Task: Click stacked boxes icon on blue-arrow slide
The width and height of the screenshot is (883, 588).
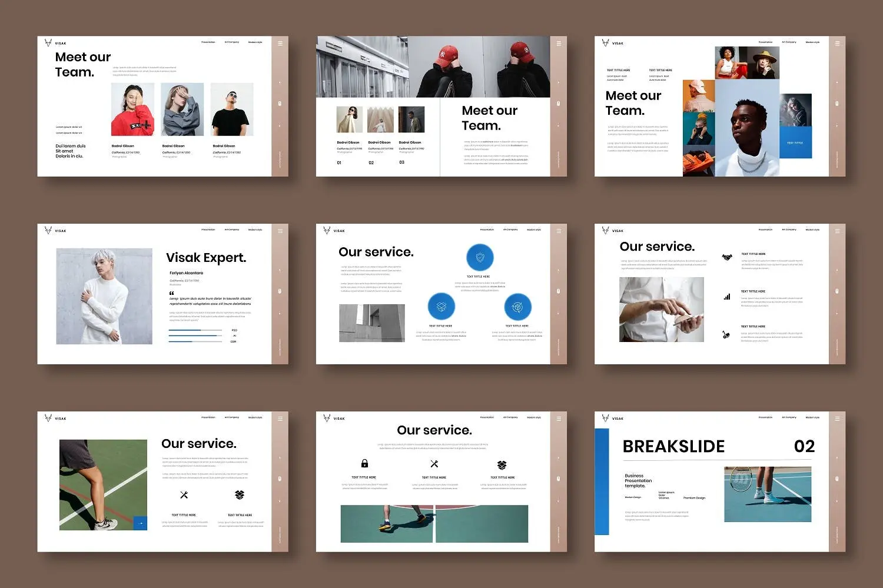Action: tap(240, 495)
